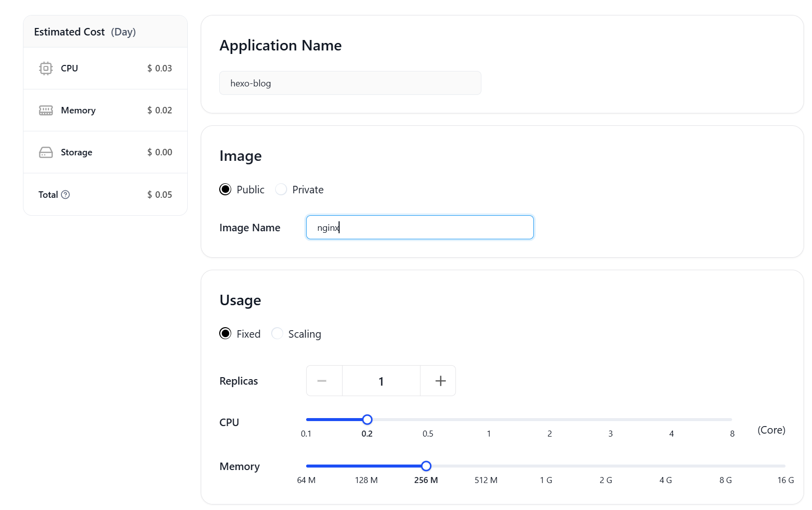Click the Application Name field hexo-blog
Image resolution: width=812 pixels, height=510 pixels.
(350, 83)
